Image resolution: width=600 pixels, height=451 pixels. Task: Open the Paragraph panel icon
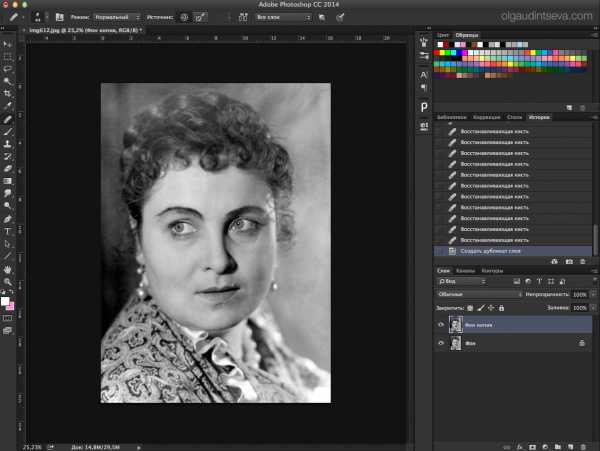click(424, 88)
